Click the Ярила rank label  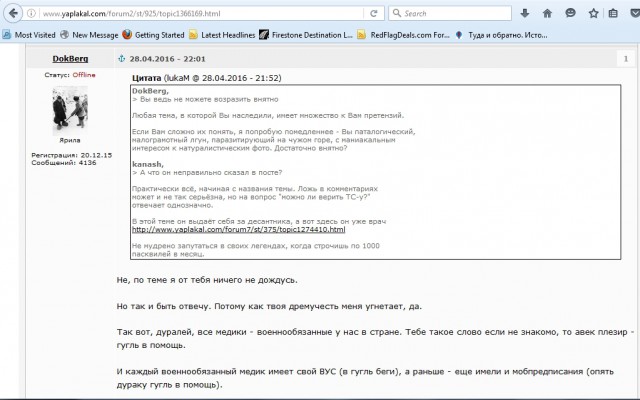click(70, 140)
